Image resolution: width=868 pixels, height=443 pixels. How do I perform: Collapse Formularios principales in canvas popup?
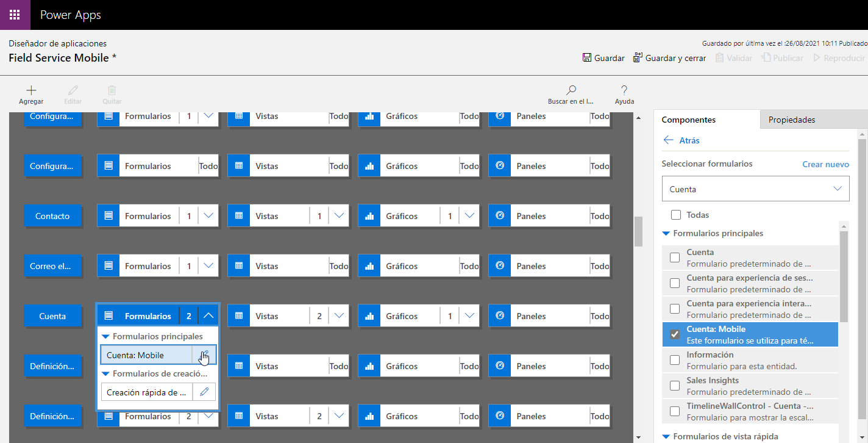click(x=105, y=336)
